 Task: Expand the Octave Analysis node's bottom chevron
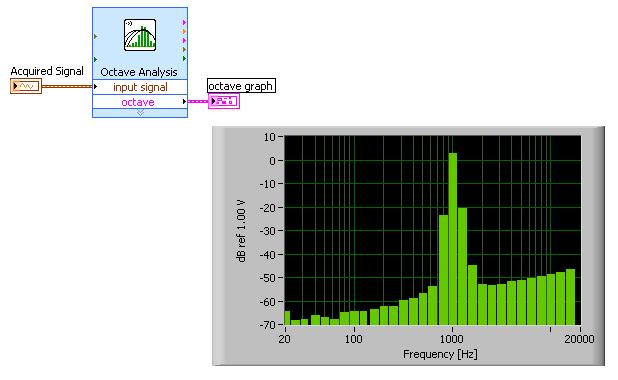[x=140, y=113]
